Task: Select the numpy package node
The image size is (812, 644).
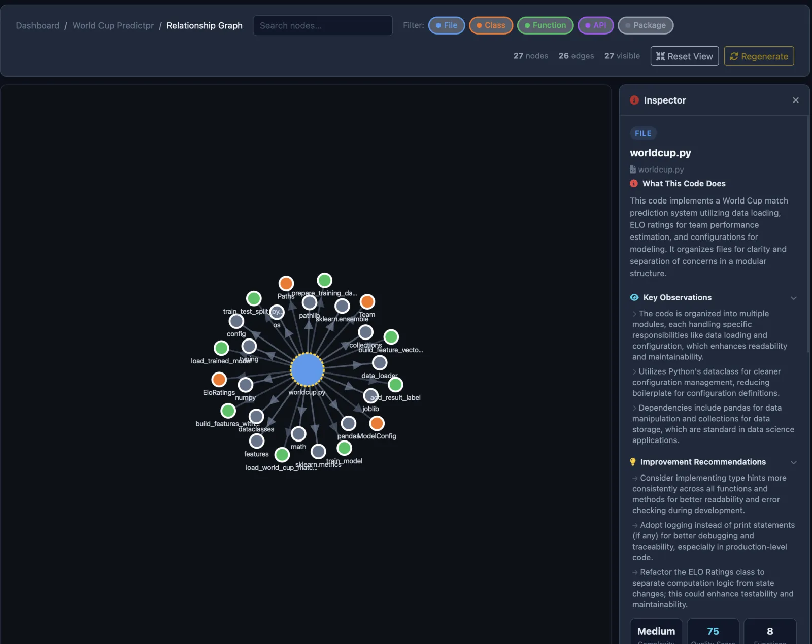Action: (245, 385)
